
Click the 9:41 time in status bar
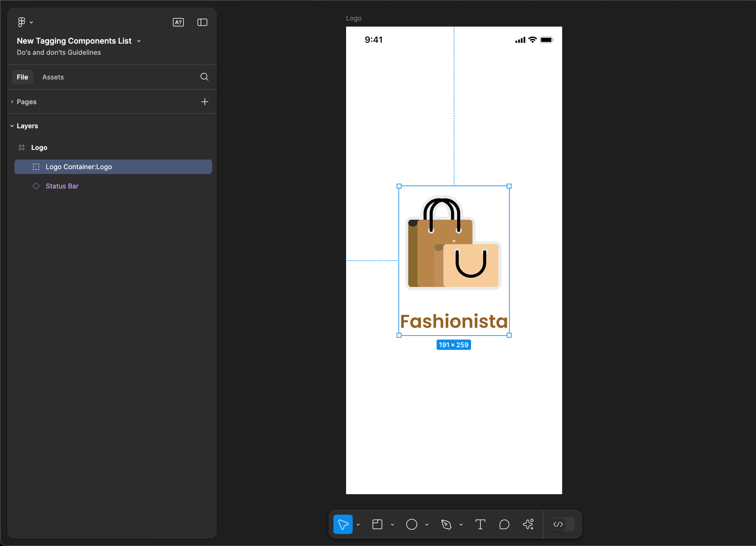pyautogui.click(x=373, y=40)
